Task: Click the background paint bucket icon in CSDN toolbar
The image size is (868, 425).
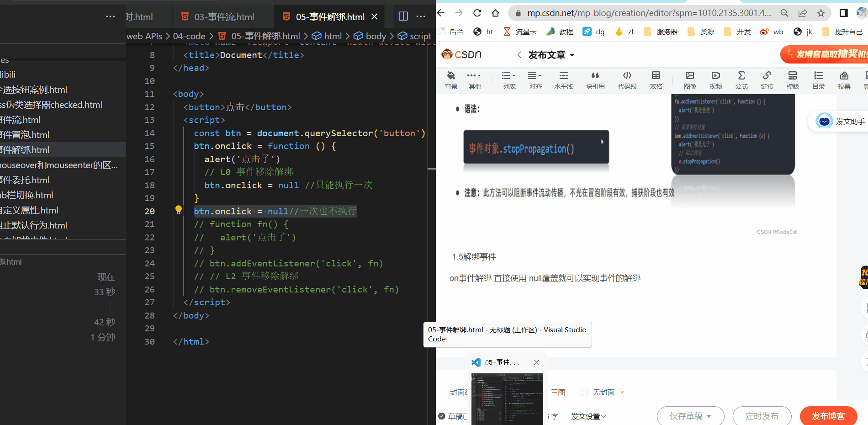Action: point(451,80)
